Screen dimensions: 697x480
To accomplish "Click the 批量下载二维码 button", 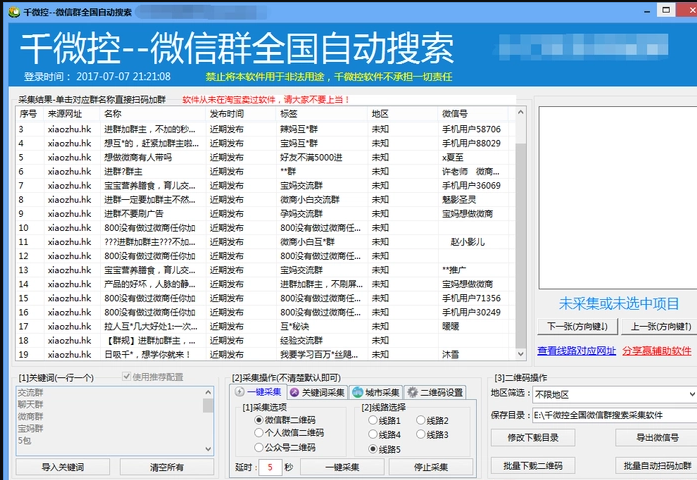I will point(541,467).
